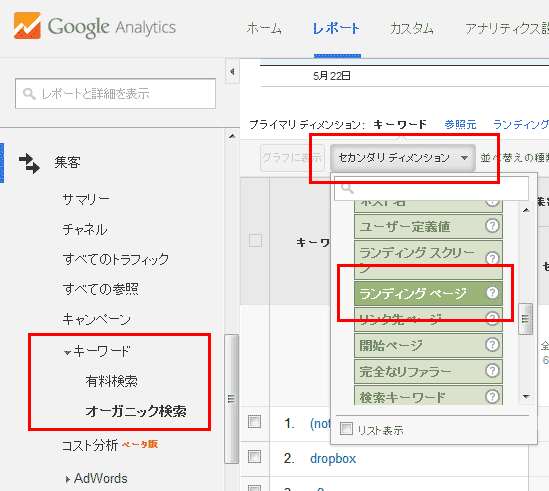Collapse the キーワード tree node
Viewport: 549px width, 491px height.
68,352
